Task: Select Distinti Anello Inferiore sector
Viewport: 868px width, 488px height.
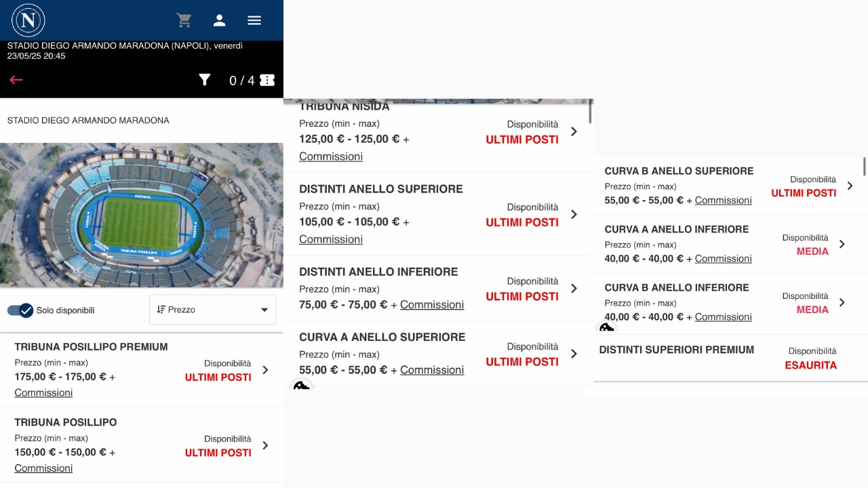Action: 438,288
